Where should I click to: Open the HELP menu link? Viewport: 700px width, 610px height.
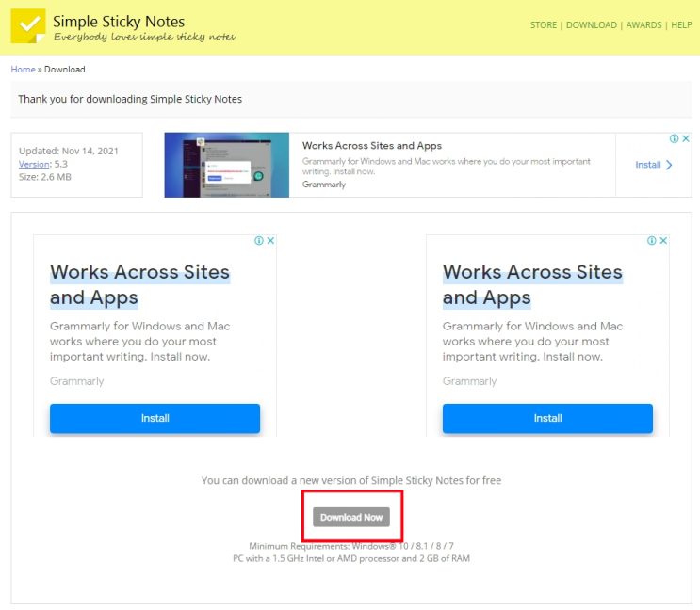point(681,25)
